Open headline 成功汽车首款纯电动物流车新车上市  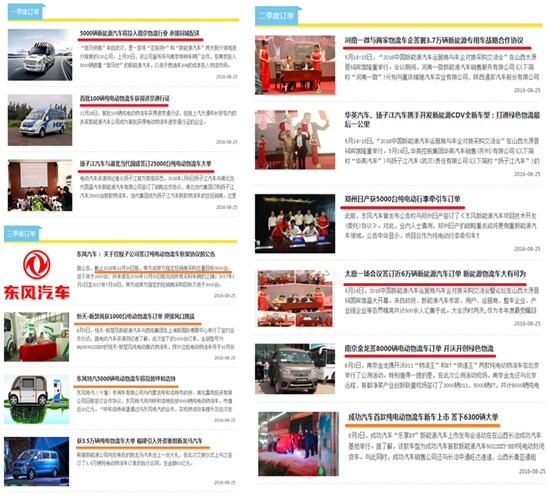(x=423, y=417)
